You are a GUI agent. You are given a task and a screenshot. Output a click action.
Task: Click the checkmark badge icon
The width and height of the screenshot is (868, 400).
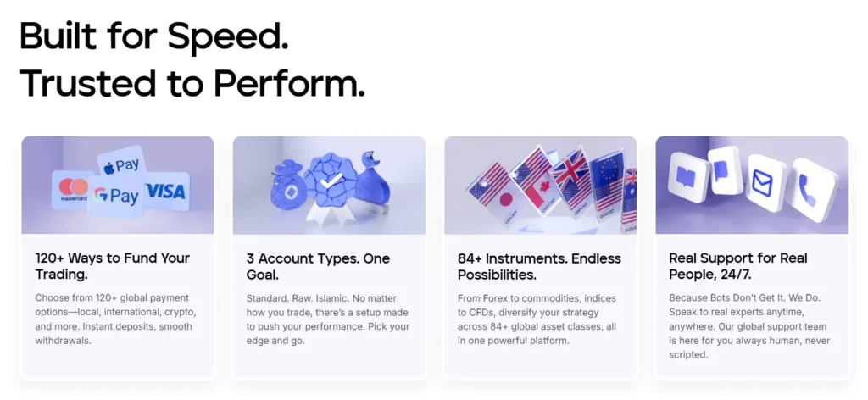coord(330,182)
